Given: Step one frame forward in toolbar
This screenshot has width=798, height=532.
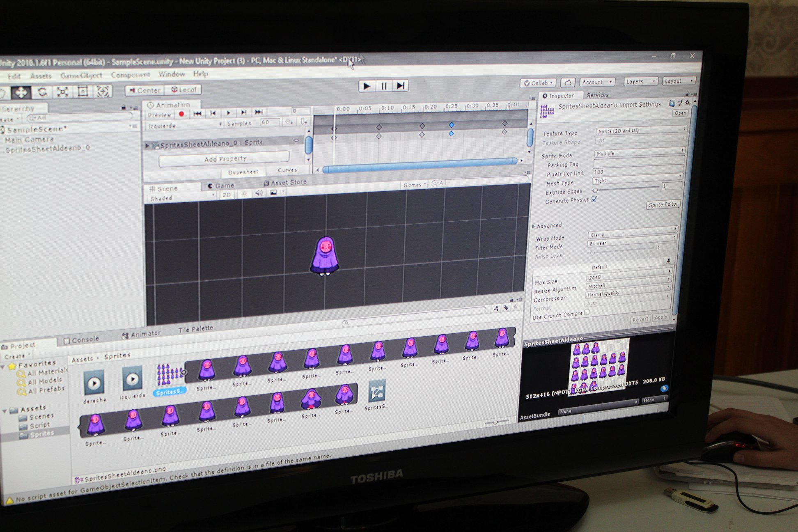Looking at the screenshot, I should (x=400, y=85).
